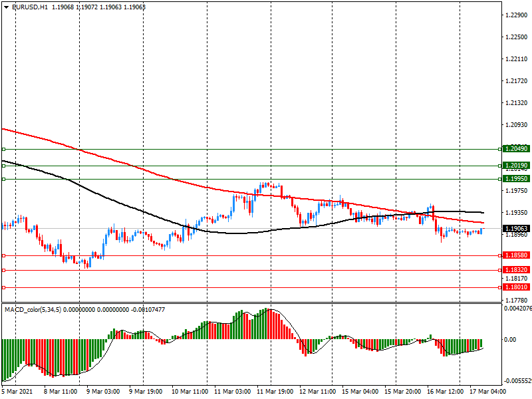532x399 pixels.
Task: Click the MACD zero level label 0.00
Action: [510, 340]
